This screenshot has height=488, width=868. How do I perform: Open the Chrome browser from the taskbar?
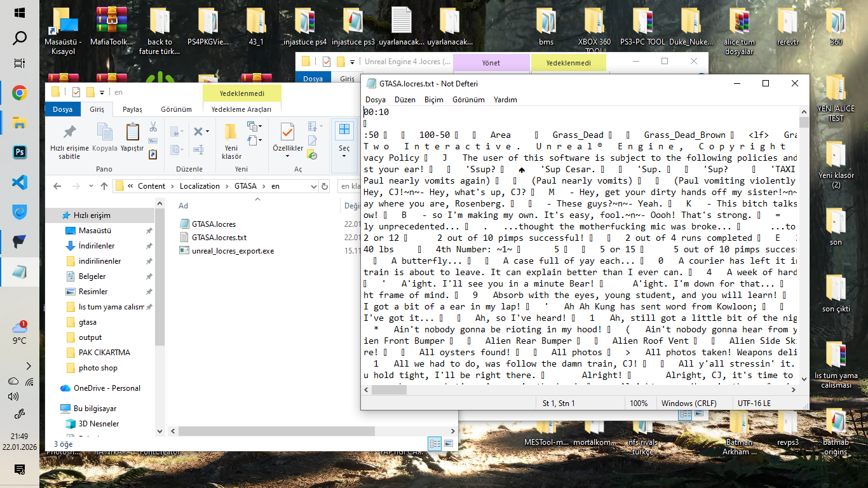pos(19,93)
